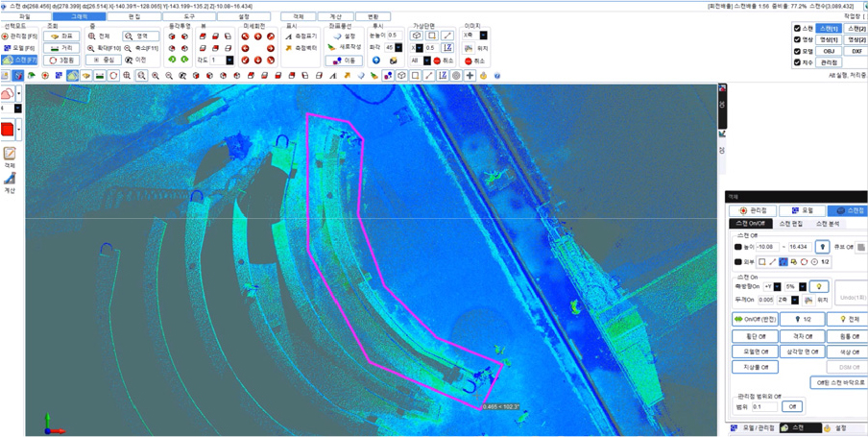The width and height of the screenshot is (868, 437).
Task: Click the rotate-up red arrow in 미세회전
Action: coord(257,36)
